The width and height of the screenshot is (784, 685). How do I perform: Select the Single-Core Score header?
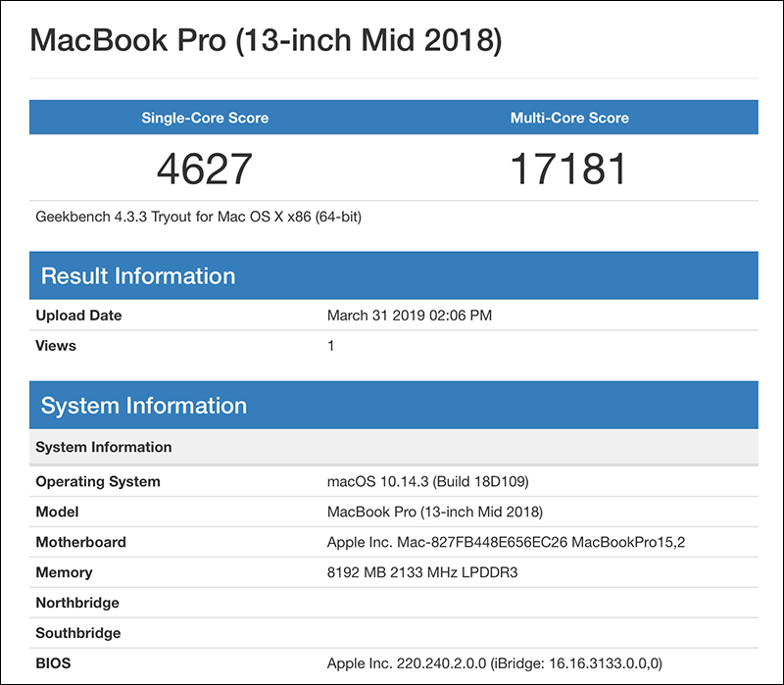tap(205, 118)
